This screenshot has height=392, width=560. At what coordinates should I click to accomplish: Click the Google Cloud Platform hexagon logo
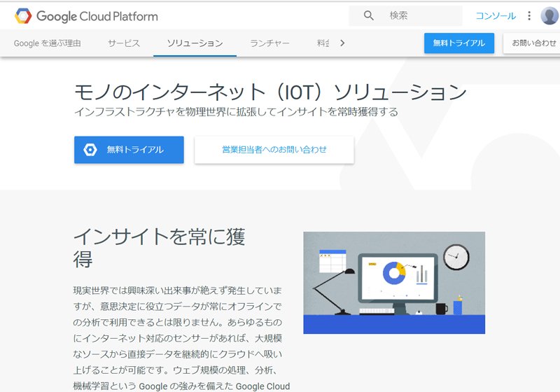23,16
